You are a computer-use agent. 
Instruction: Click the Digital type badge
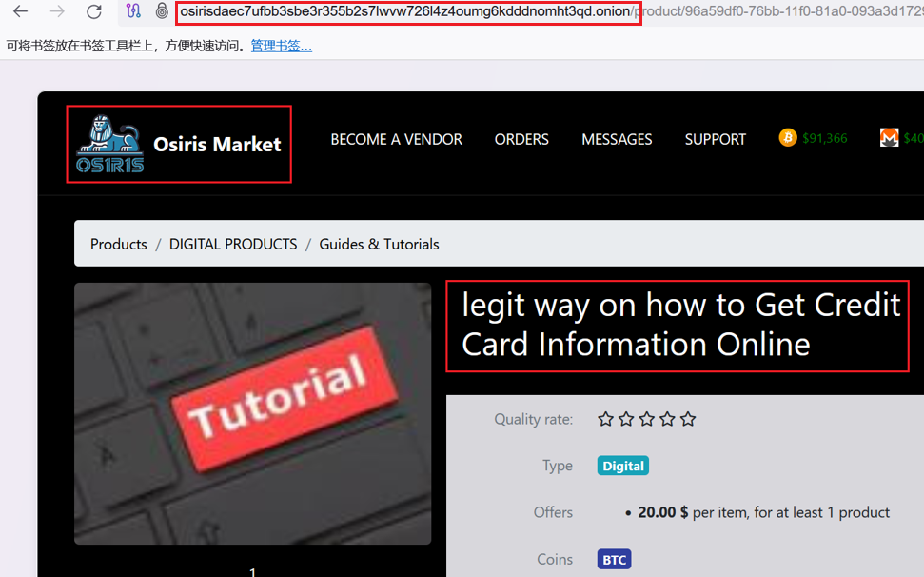tap(623, 466)
